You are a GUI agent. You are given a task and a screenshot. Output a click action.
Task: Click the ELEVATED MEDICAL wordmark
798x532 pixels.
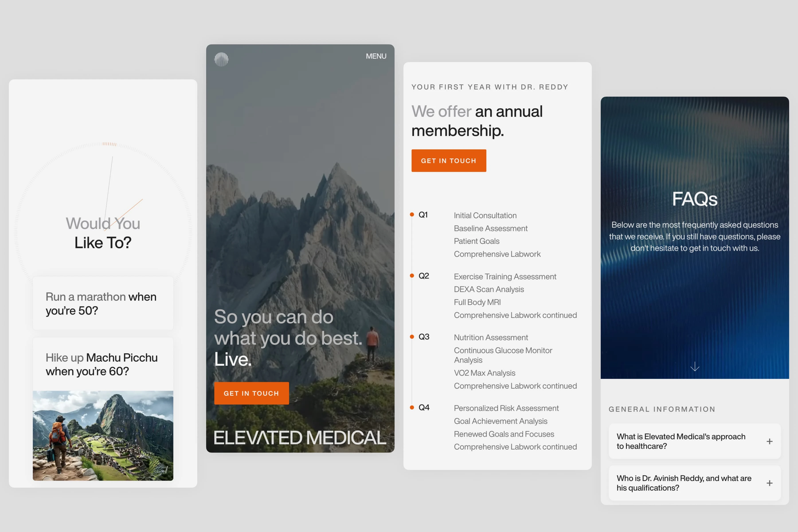click(x=300, y=438)
